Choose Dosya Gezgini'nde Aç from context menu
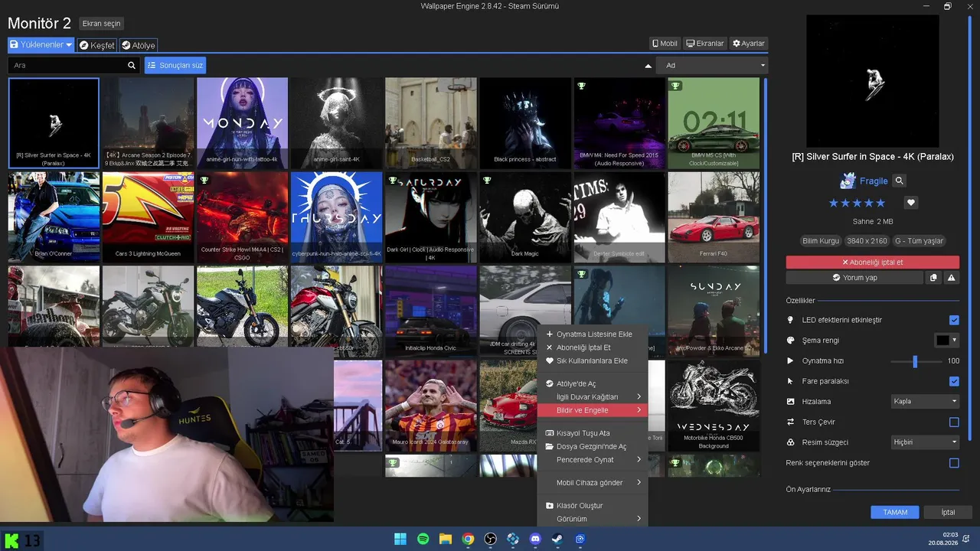Viewport: 980px width, 551px height. pyautogui.click(x=593, y=446)
